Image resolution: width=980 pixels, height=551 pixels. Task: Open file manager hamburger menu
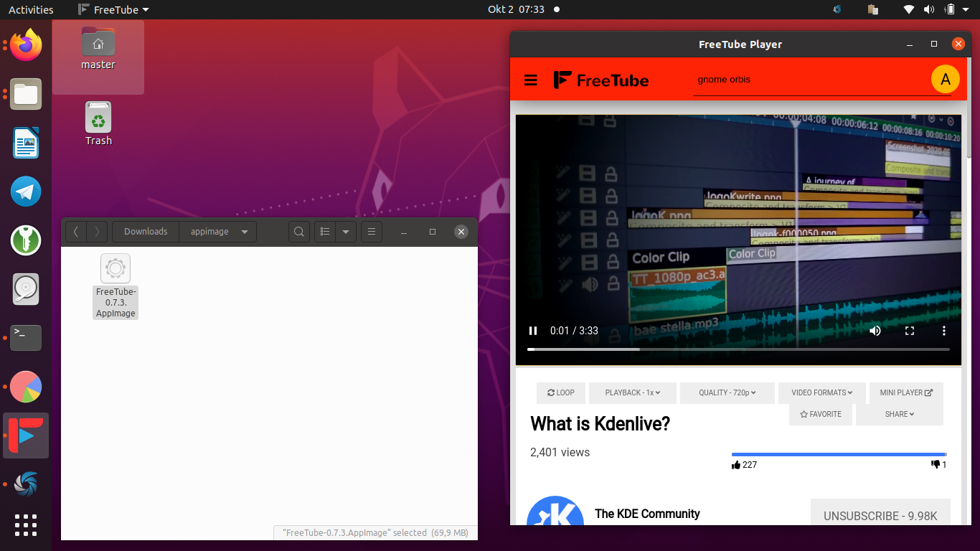[x=371, y=232]
